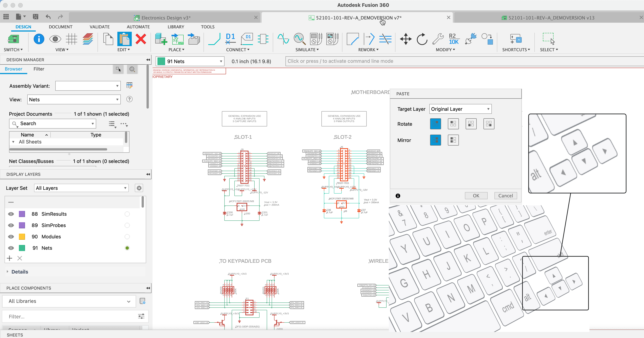The height and width of the screenshot is (338, 644).
Task: Select the 91 Nets dropdown filter
Action: click(190, 61)
